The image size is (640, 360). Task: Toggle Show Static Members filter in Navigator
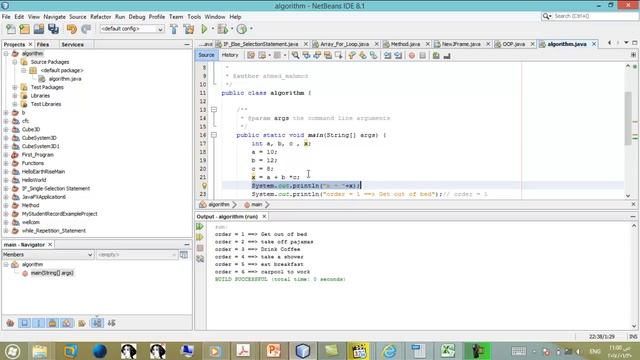(39, 323)
